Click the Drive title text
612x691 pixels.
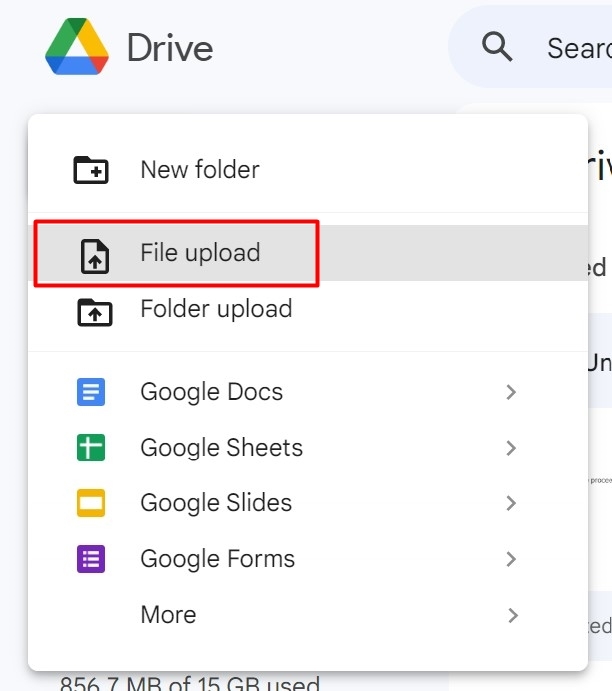coord(170,48)
